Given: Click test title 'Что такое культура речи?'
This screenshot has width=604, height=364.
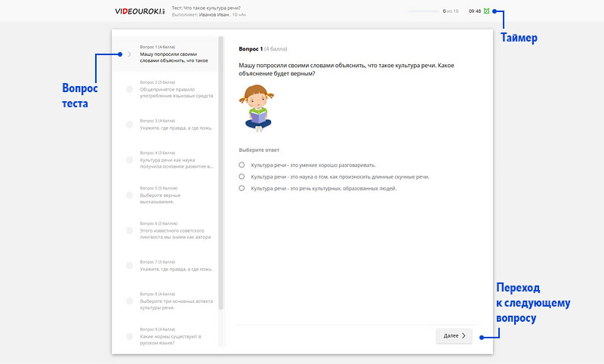Looking at the screenshot, I should click(x=212, y=8).
